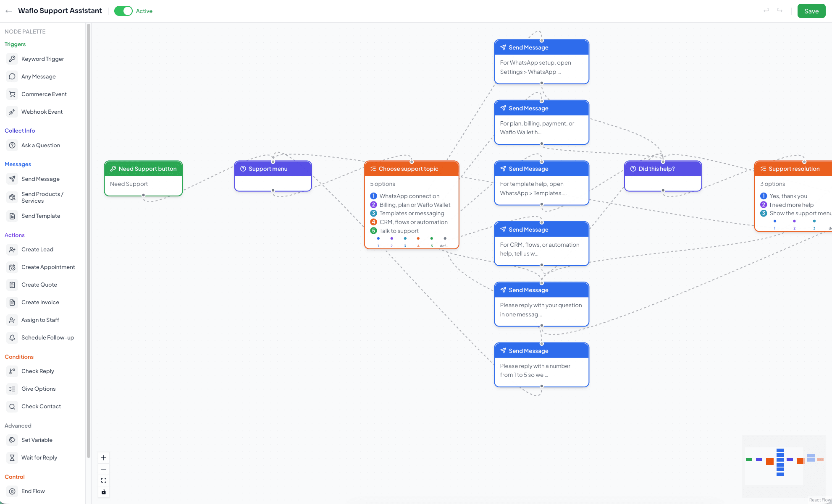Choose the Create Lead icon

(x=12, y=249)
